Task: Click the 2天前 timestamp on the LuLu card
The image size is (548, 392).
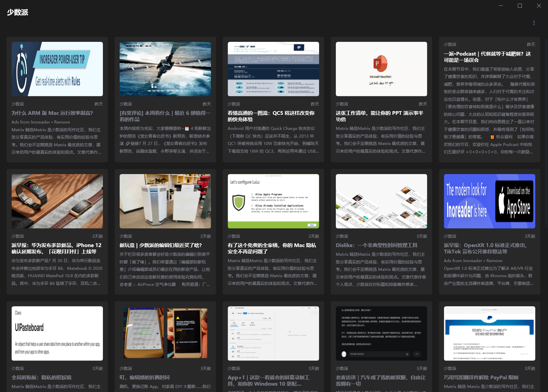Action: (314, 236)
